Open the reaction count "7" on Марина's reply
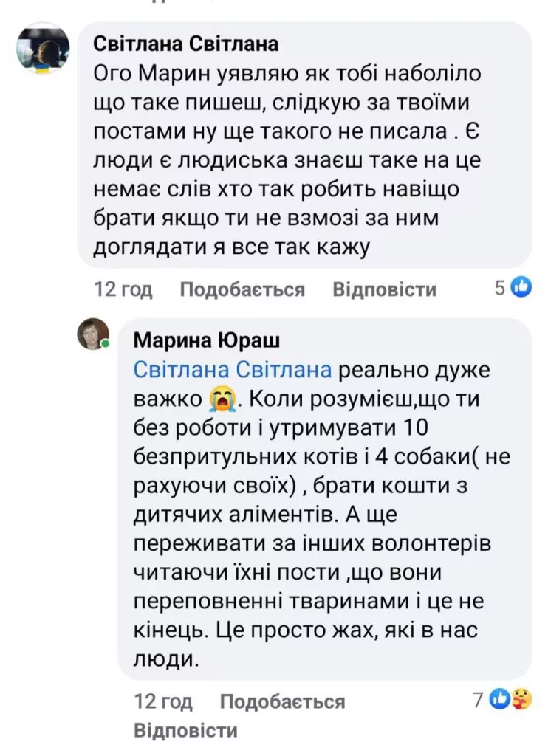The image size is (548, 756). tap(479, 698)
